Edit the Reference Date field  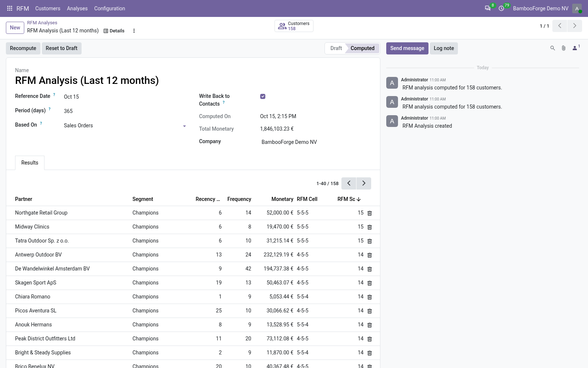click(x=125, y=97)
